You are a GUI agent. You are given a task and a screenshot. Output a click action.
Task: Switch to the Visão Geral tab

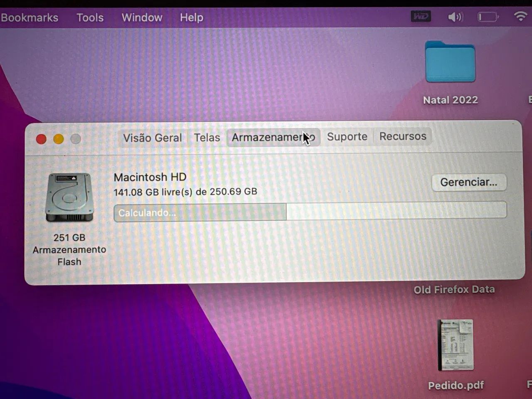[x=152, y=138]
